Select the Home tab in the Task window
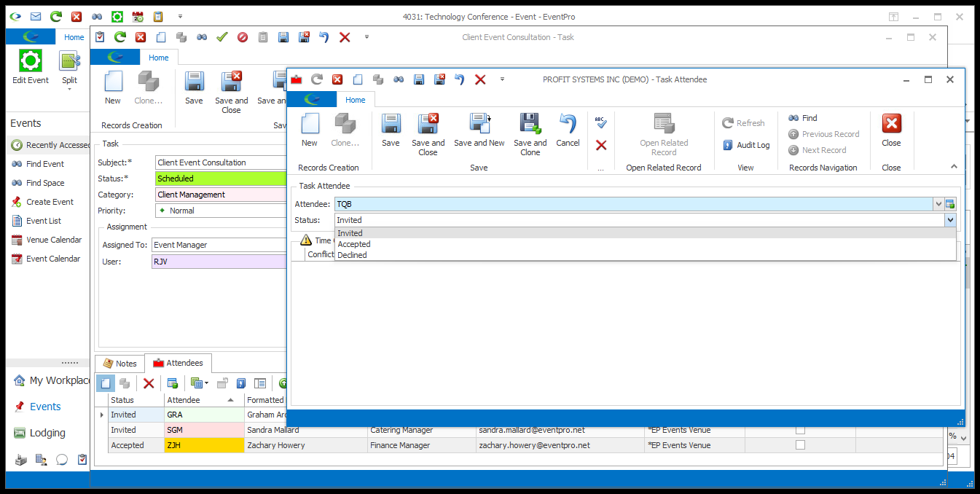 (159, 58)
